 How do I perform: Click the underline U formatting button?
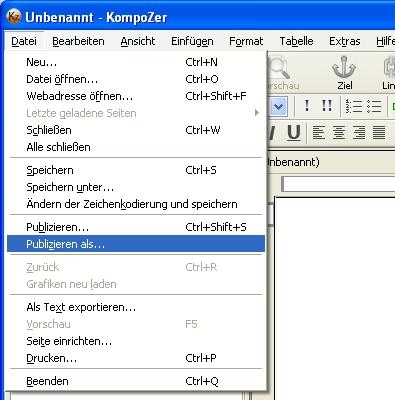point(293,133)
